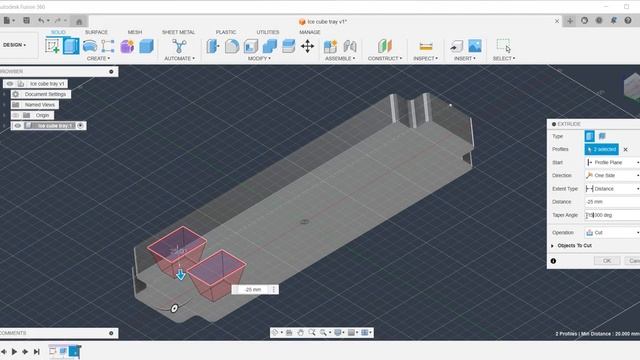Toggle visibility of Ice cube tray V1 root
Screen dimensions: 640x360
[10, 84]
